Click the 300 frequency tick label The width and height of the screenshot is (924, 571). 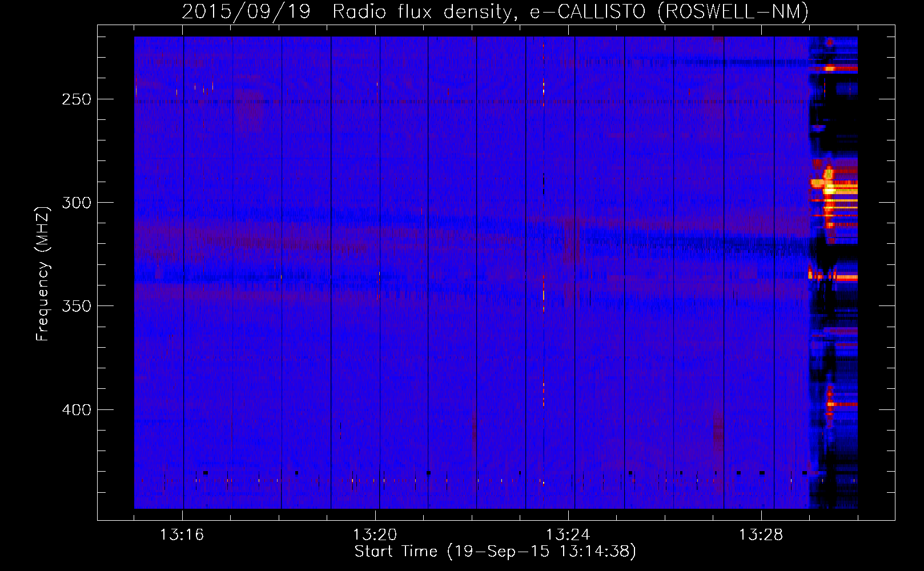point(77,203)
